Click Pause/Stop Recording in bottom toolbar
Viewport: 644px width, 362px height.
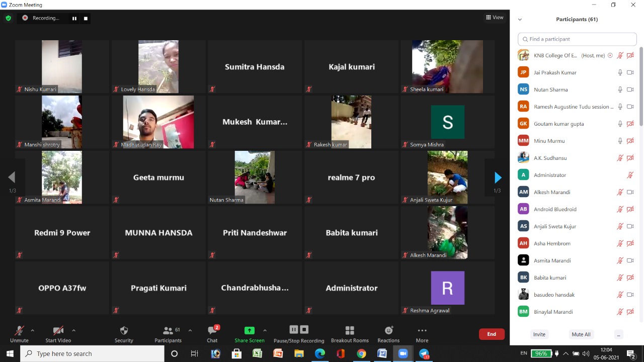pyautogui.click(x=299, y=334)
